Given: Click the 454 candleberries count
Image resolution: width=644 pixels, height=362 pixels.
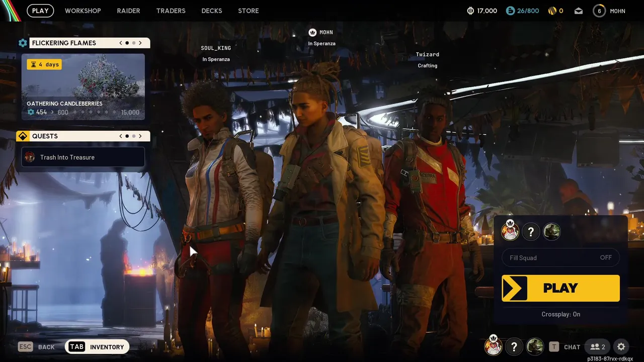Looking at the screenshot, I should point(41,112).
